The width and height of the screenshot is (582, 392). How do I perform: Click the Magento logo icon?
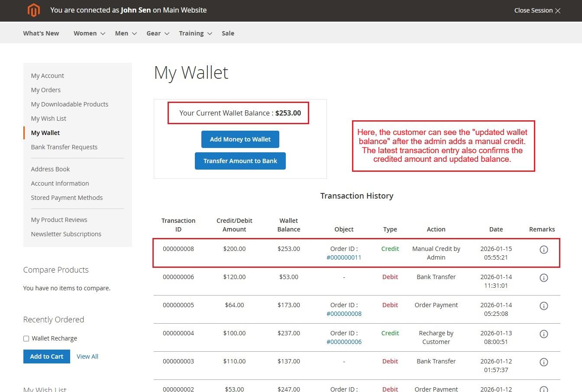pos(34,10)
